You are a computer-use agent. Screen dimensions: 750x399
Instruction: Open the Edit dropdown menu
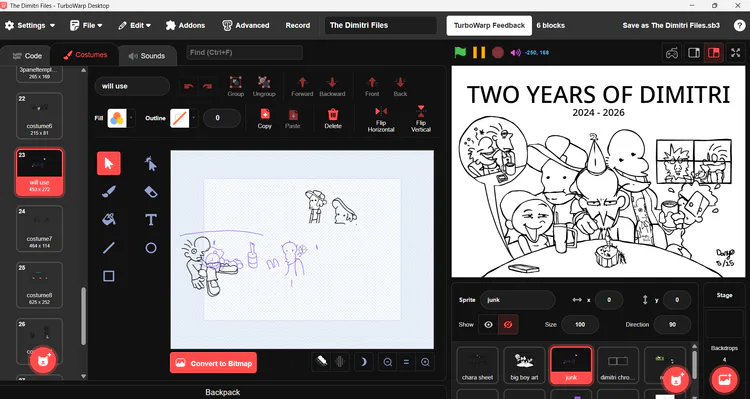click(x=134, y=25)
